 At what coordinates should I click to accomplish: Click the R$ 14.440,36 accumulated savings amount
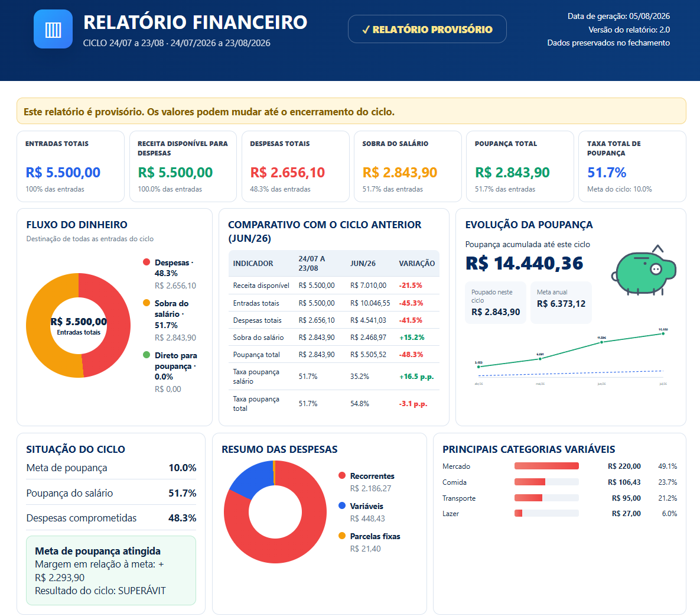[x=524, y=264]
